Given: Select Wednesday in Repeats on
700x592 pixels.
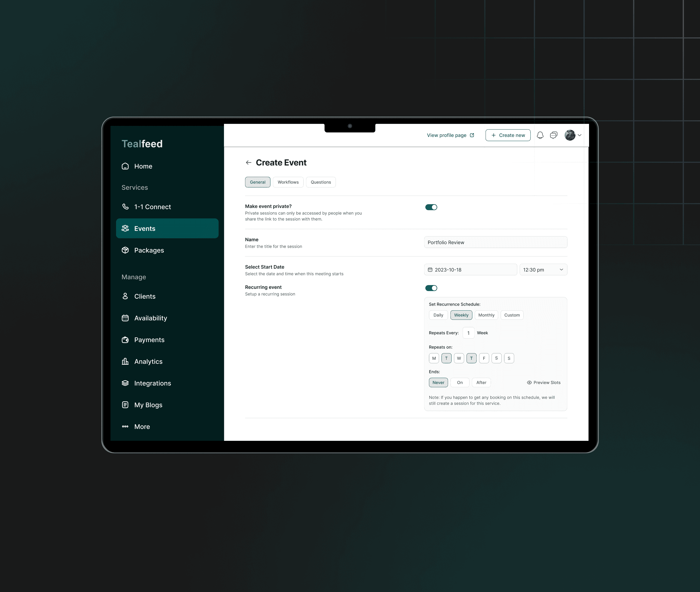Looking at the screenshot, I should 459,359.
